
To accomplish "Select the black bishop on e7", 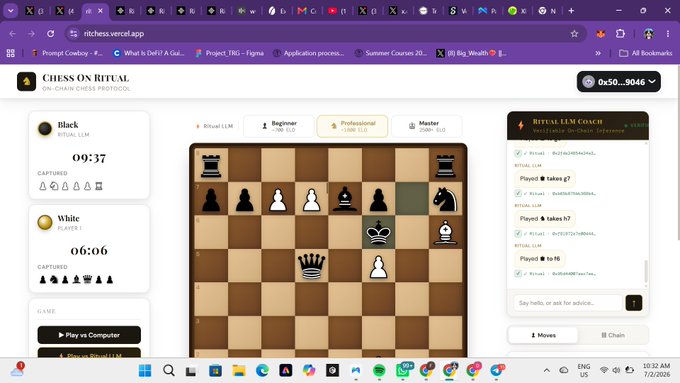I will (x=345, y=199).
